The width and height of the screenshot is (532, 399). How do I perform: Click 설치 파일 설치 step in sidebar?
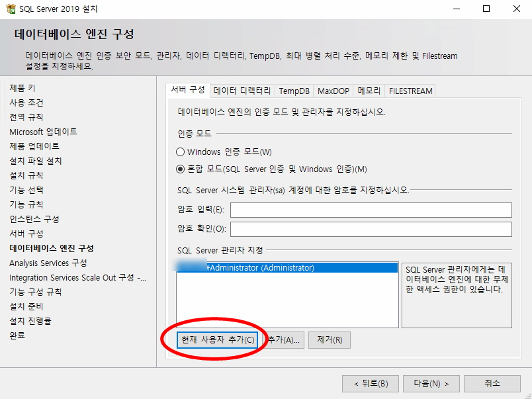click(x=36, y=161)
